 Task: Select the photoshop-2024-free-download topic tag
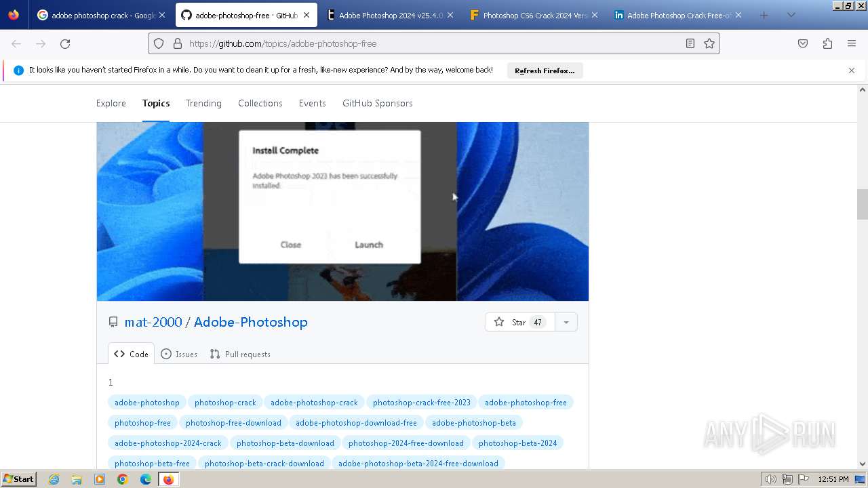406,443
